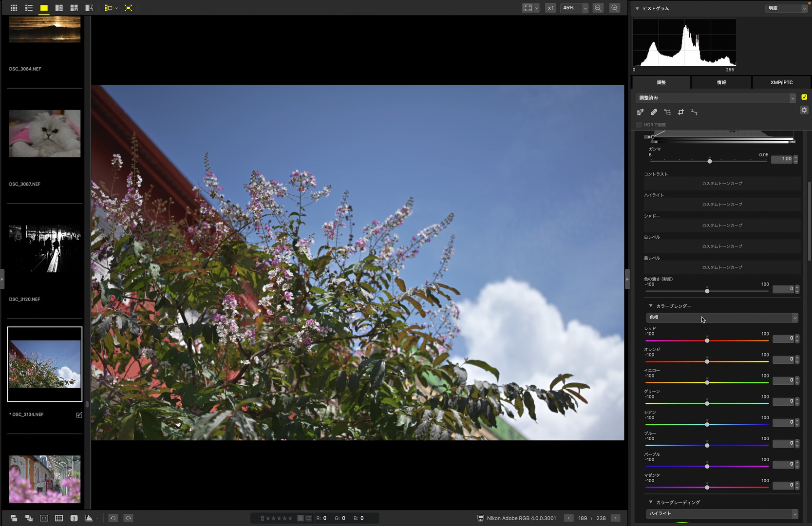Click the ガンマ value field showing 1.00
This screenshot has height=526, width=812.
[x=782, y=159]
